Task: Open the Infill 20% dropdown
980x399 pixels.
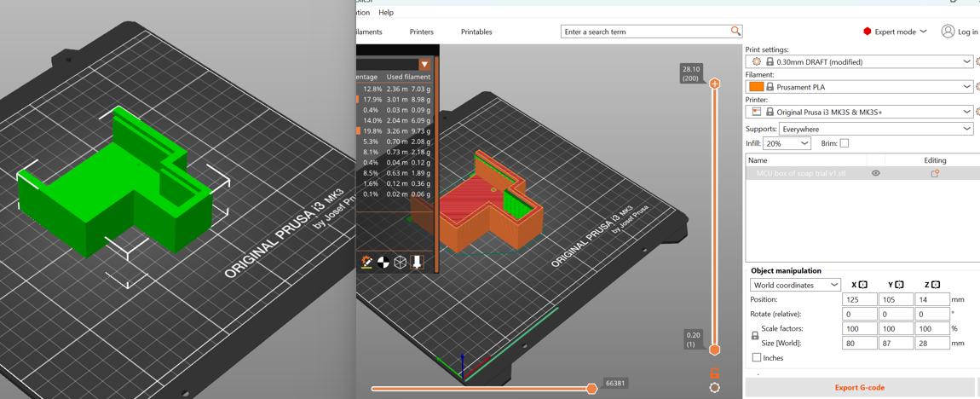Action: pos(787,143)
